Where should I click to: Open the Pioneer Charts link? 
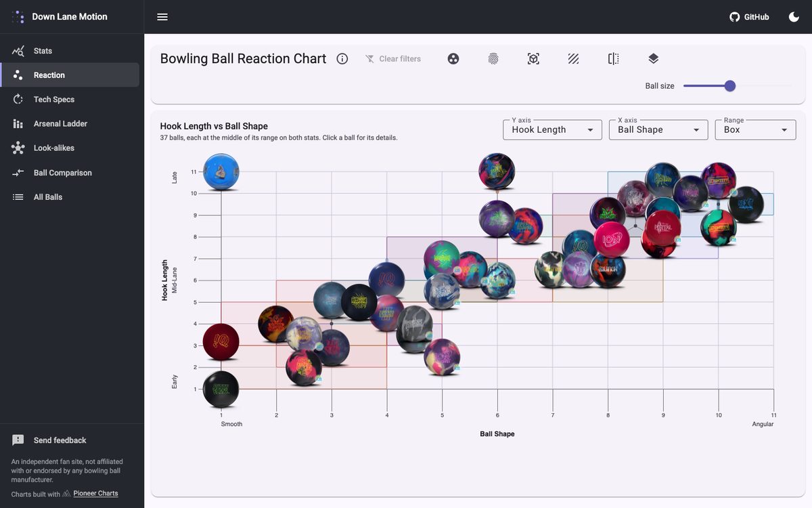(95, 494)
